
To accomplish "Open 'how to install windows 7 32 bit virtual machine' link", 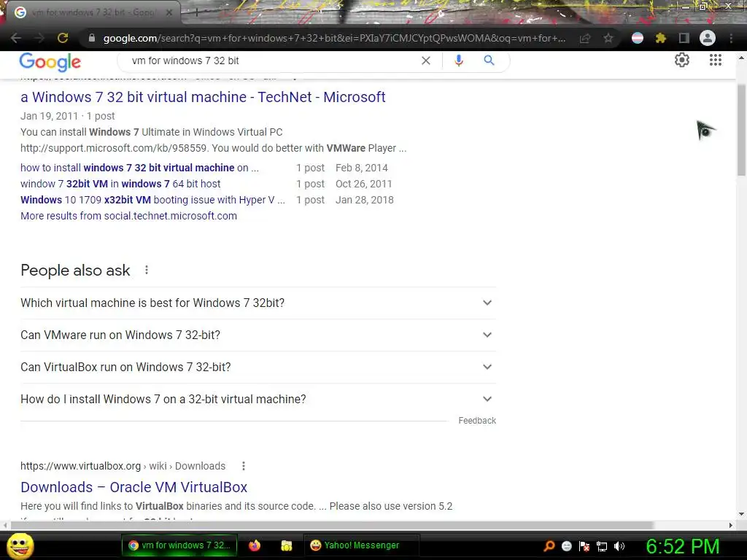I will [139, 168].
